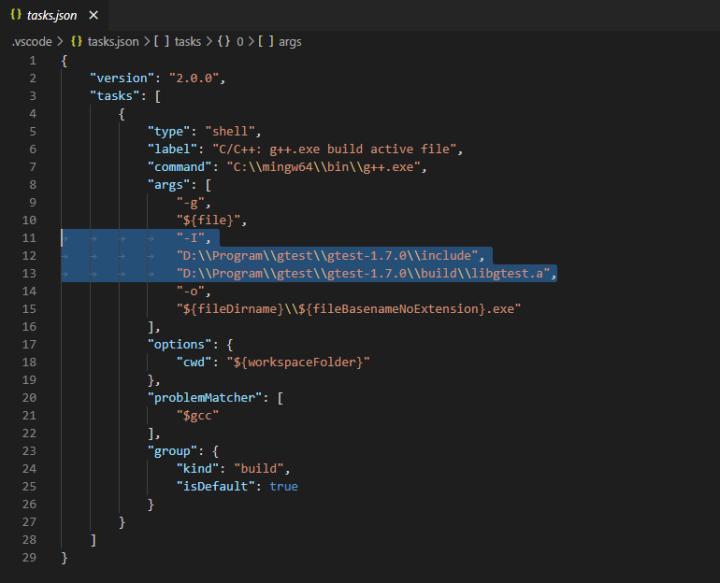720x583 pixels.
Task: Select the args breadcrumb segment
Action: [289, 42]
